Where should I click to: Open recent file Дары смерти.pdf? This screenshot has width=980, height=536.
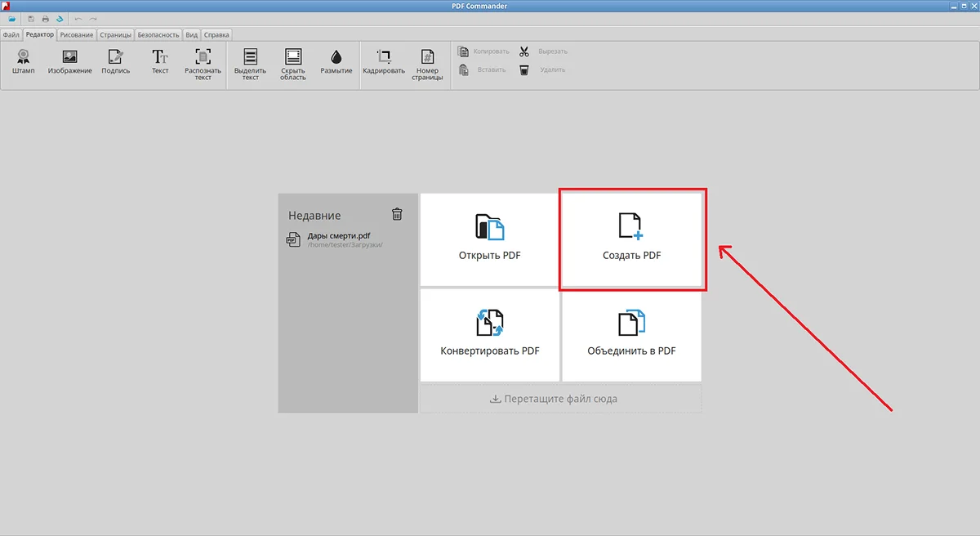click(338, 239)
